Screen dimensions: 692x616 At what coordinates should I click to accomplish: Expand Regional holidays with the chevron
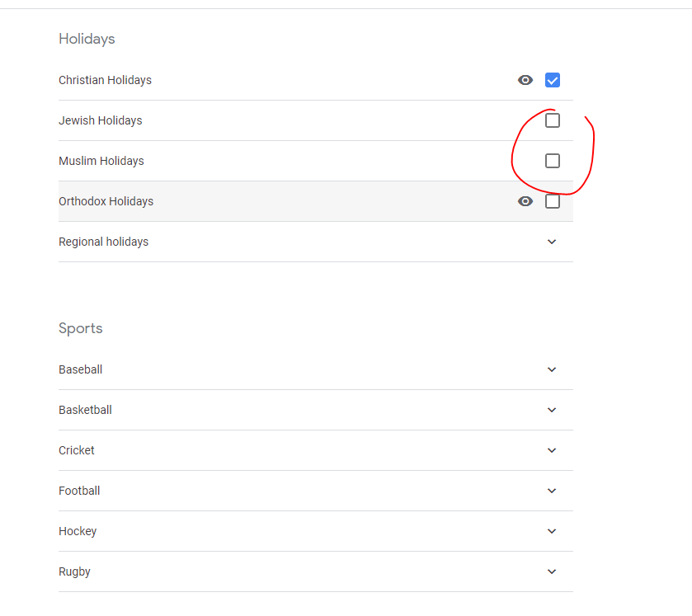point(552,242)
